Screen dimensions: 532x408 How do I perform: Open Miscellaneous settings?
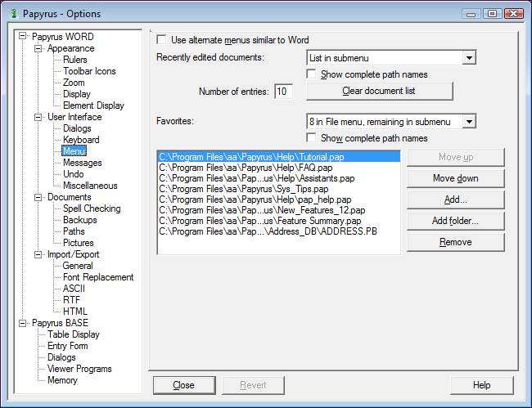coord(90,186)
